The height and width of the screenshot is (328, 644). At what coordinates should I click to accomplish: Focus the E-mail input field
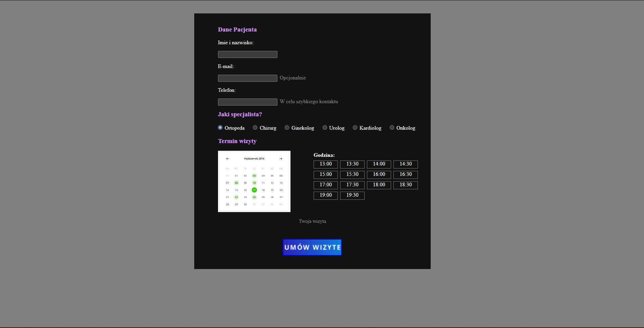point(248,78)
